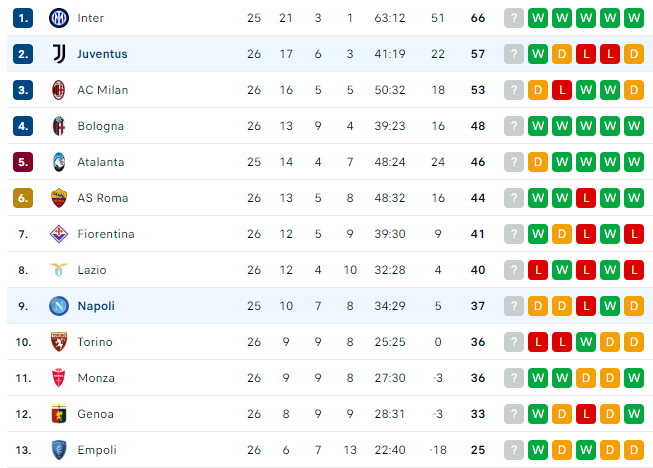The width and height of the screenshot is (653, 468).
Task: Click the Torino bull crest
Action: (59, 342)
